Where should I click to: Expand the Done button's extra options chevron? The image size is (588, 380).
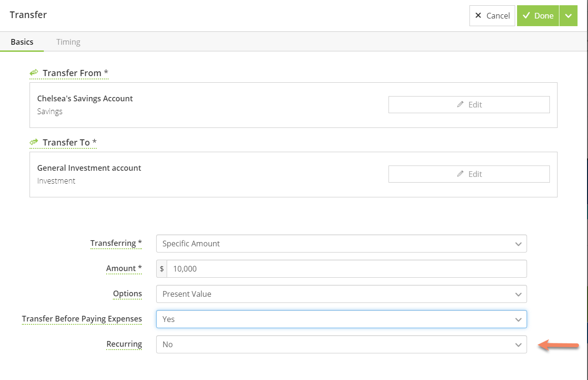[x=568, y=15]
